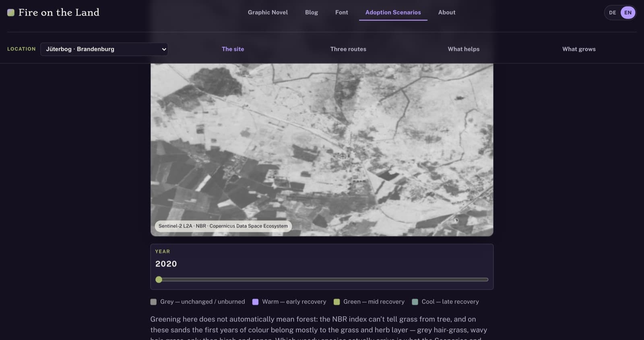The width and height of the screenshot is (644, 340).
Task: Open the Blog nav item
Action: 312,12
